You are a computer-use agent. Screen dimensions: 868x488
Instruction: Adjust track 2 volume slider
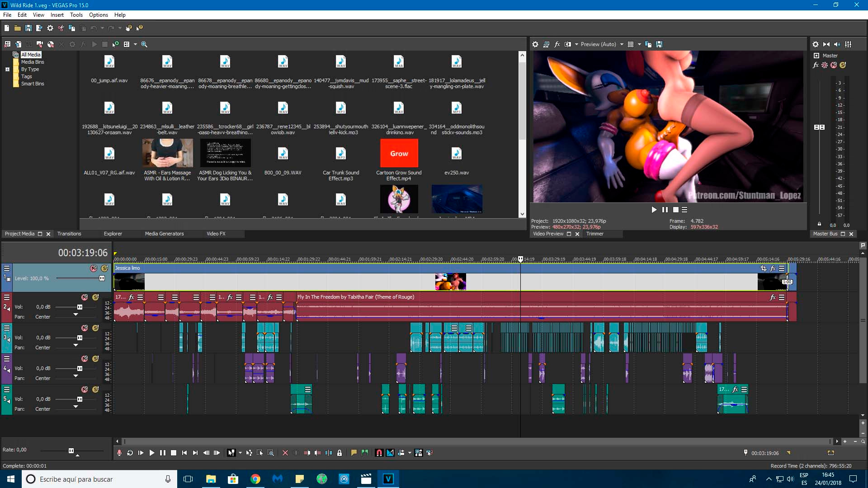(80, 307)
